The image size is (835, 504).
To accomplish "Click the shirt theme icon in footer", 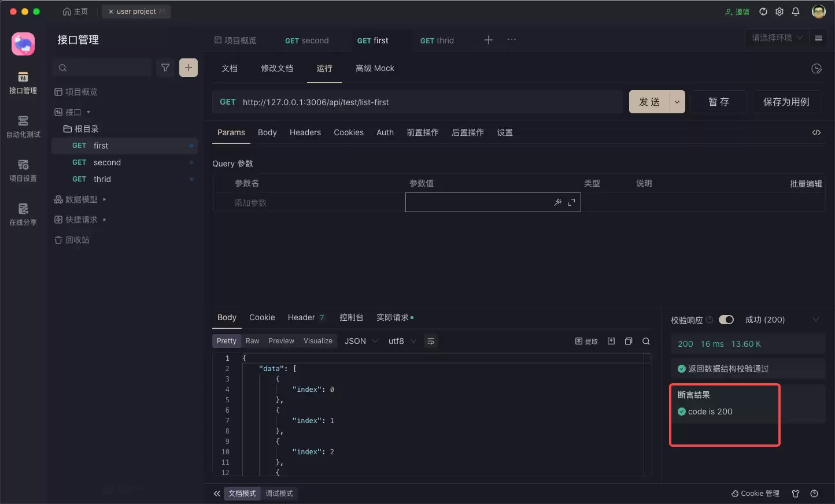I will pos(796,494).
